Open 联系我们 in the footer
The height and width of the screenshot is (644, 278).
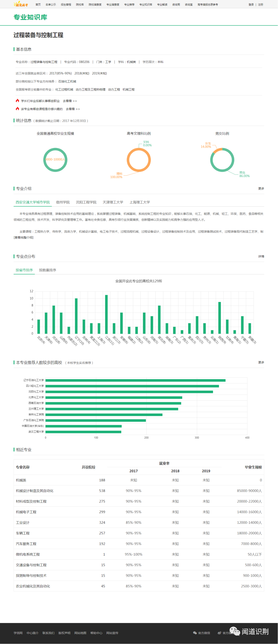pyautogui.click(x=48, y=633)
